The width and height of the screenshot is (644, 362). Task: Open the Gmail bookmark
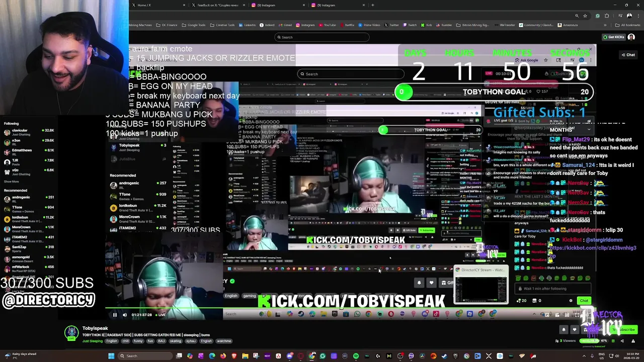coord(285,25)
